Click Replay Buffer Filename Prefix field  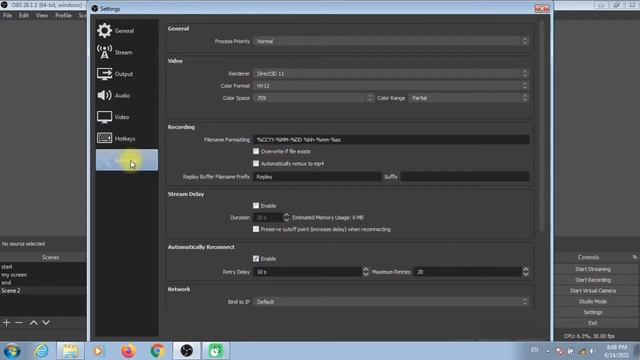tap(317, 177)
